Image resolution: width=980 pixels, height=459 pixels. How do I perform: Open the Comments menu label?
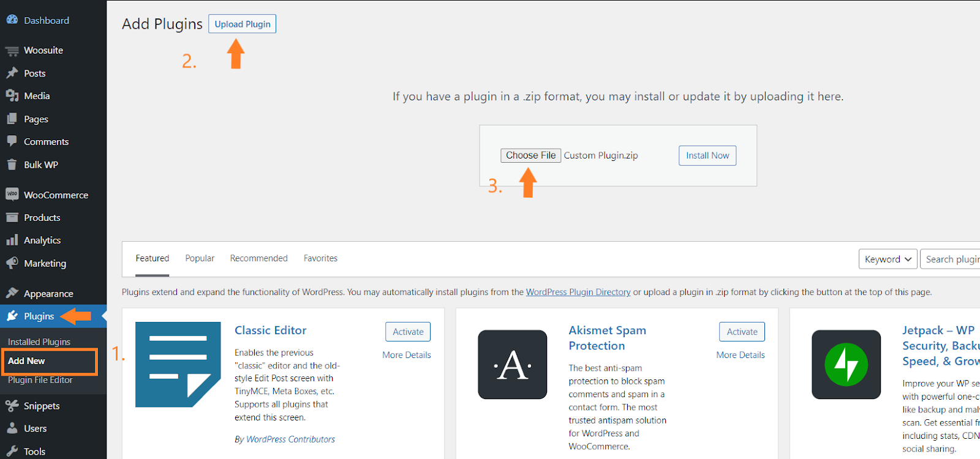point(47,141)
